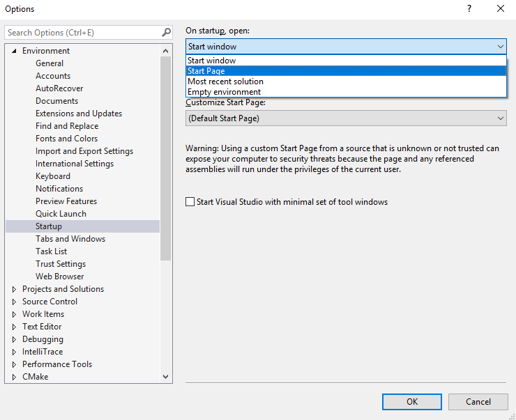
Task: Click the help question mark icon
Action: [468, 9]
